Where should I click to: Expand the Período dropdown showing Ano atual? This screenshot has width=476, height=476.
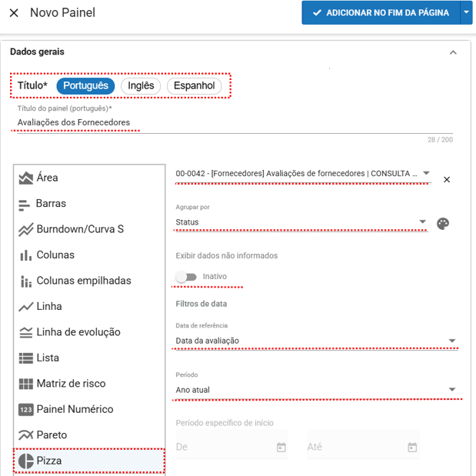point(315,390)
